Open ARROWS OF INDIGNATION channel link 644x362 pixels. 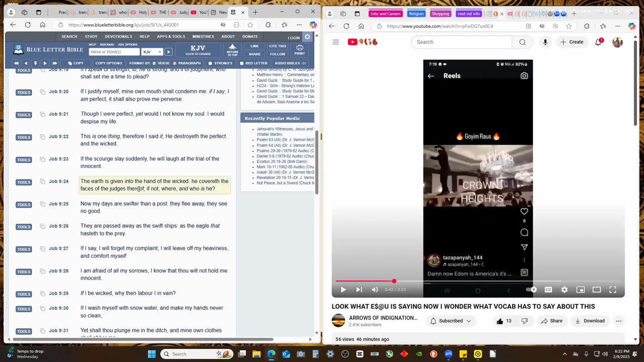[383, 318]
